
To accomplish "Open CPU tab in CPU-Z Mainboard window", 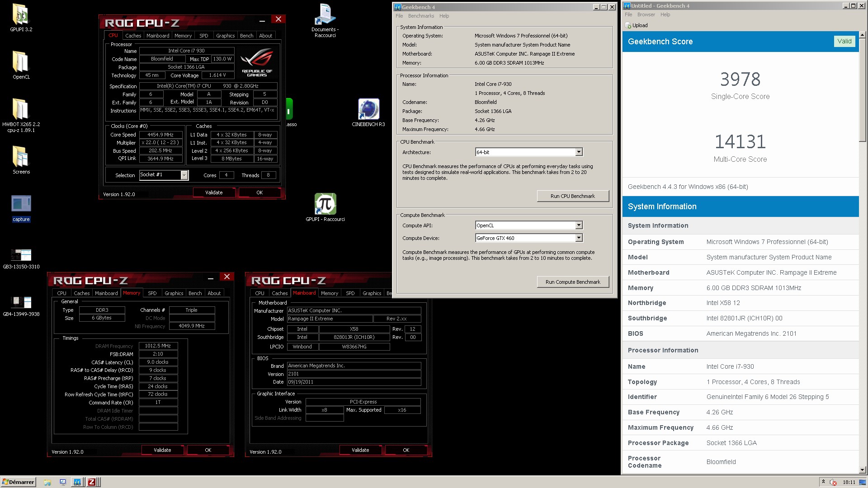I will click(x=259, y=293).
